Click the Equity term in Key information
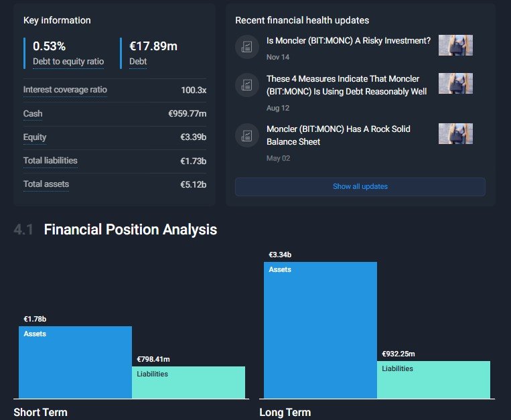Screen dimensions: 511x420 [x=35, y=137]
